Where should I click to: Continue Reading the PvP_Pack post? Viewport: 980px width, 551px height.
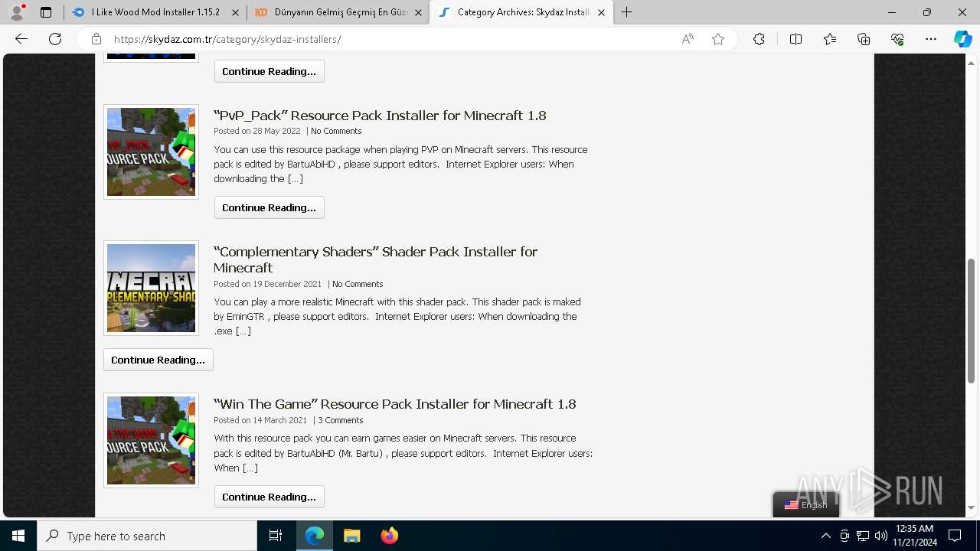[x=269, y=207]
